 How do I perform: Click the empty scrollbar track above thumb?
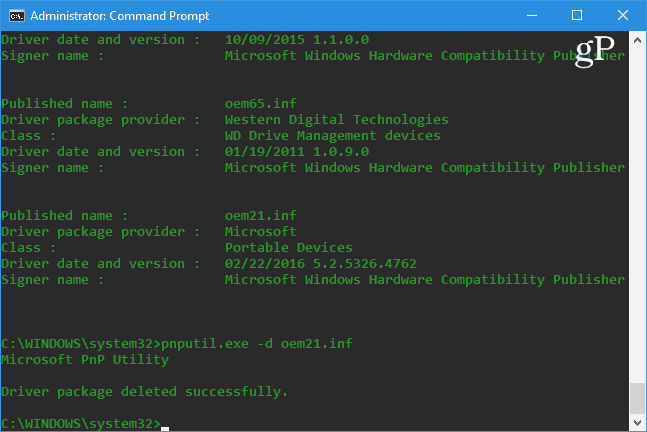pos(638,215)
